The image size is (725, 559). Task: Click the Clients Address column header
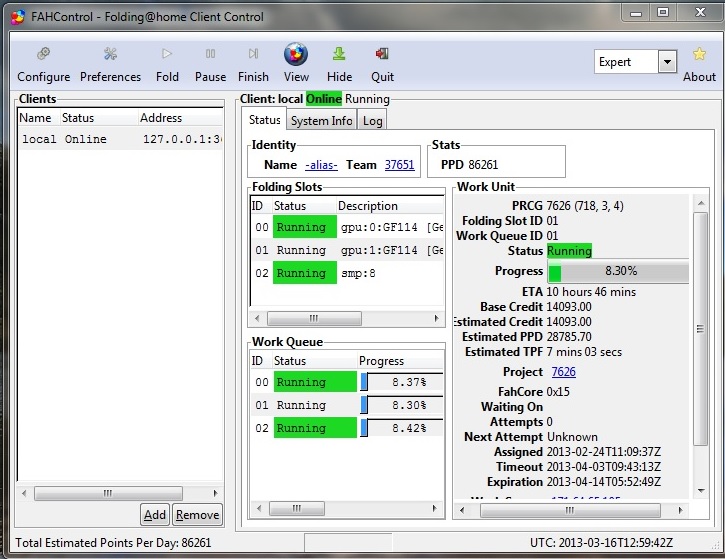point(180,117)
